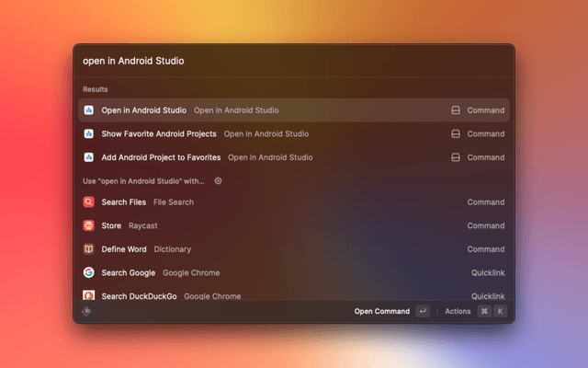The width and height of the screenshot is (588, 368).
Task: Open fallback settings gear next to "Use with..."
Action: [x=218, y=181]
